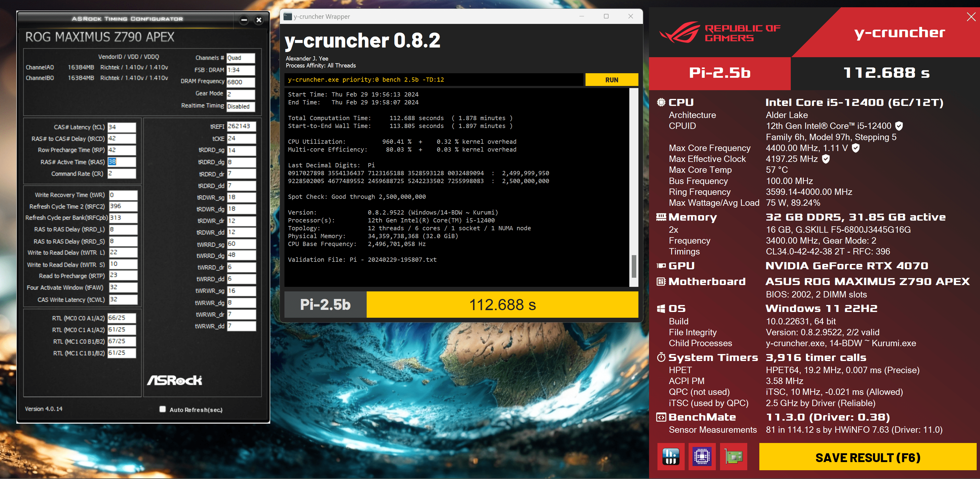Click SAVE RESULT (F6) button
Viewport: 980px width, 479px height.
click(x=867, y=457)
